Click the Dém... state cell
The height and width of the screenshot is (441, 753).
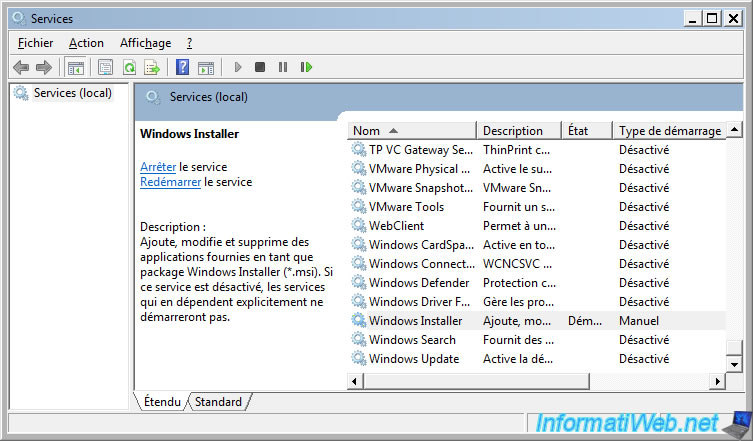(584, 320)
